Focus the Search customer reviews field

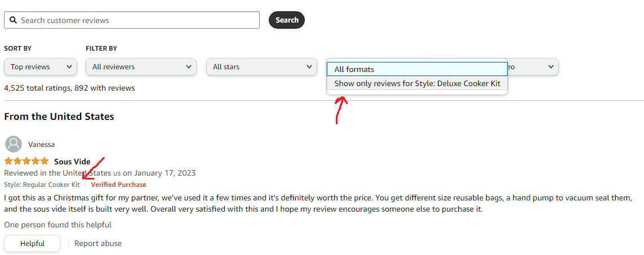point(135,20)
